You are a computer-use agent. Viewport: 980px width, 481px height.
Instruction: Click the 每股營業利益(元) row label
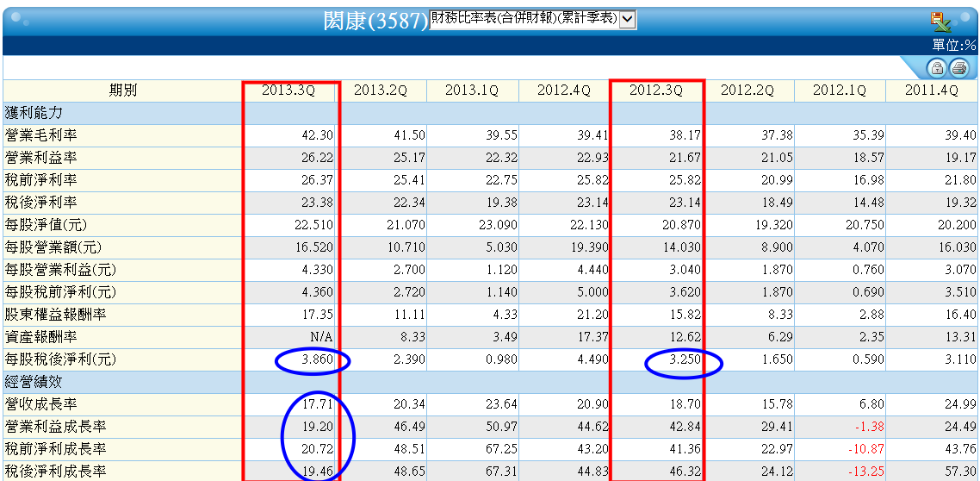60,270
